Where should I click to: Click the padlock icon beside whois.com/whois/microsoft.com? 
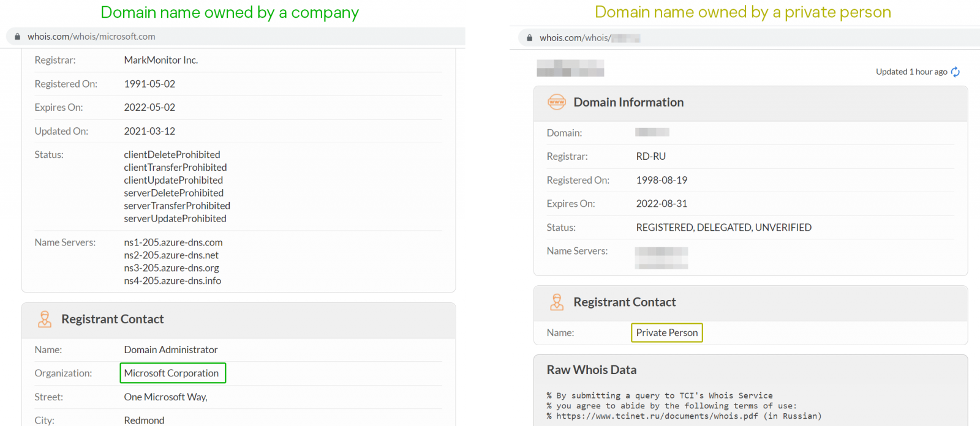click(18, 37)
